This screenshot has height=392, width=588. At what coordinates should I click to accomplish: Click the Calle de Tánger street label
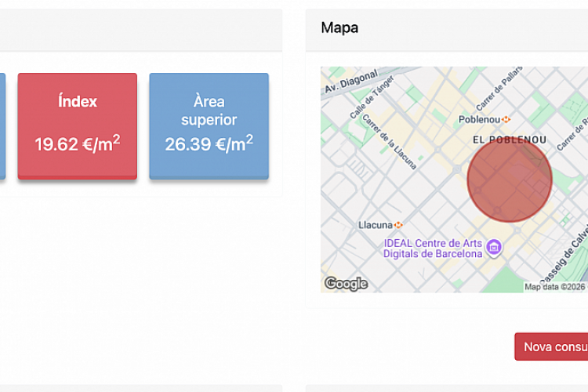(372, 102)
